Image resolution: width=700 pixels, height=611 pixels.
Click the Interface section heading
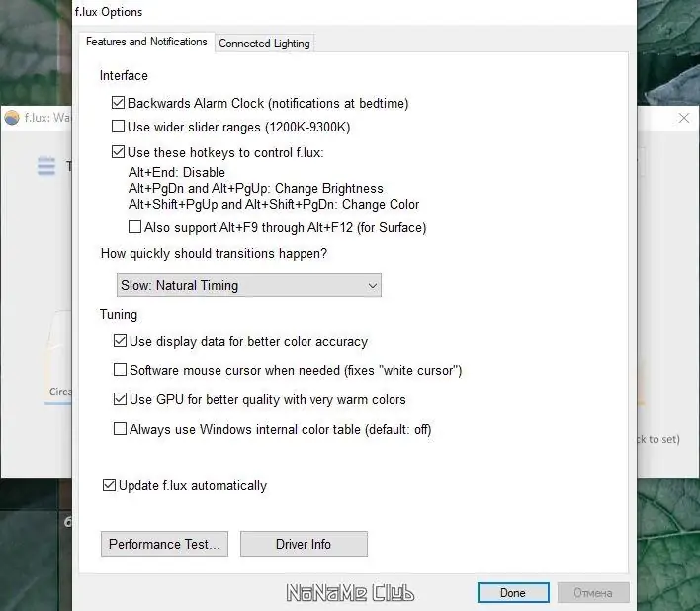pyautogui.click(x=124, y=76)
